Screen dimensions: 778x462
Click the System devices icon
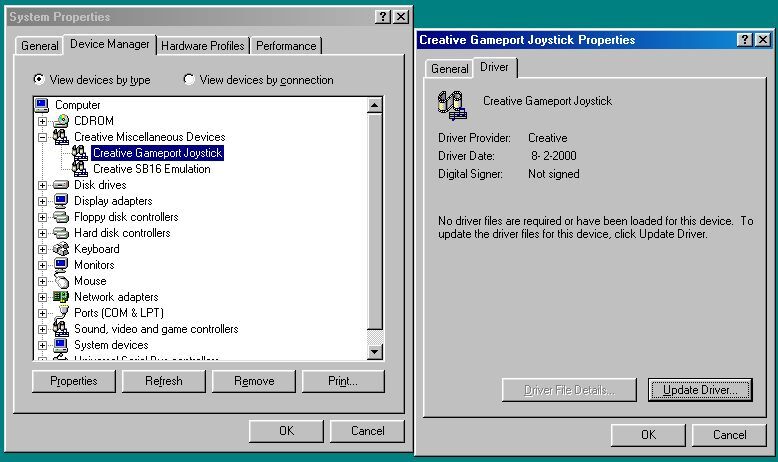61,344
